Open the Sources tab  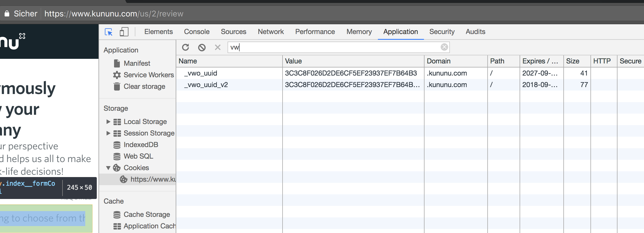coord(234,32)
